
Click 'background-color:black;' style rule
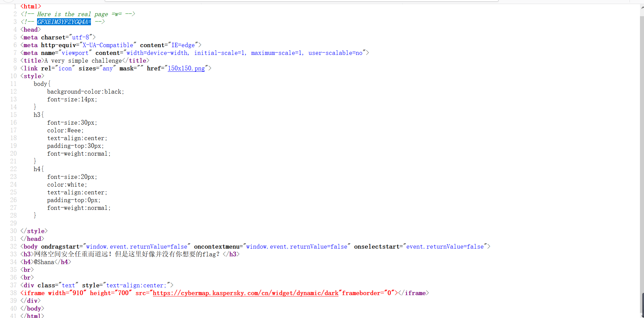click(x=86, y=92)
